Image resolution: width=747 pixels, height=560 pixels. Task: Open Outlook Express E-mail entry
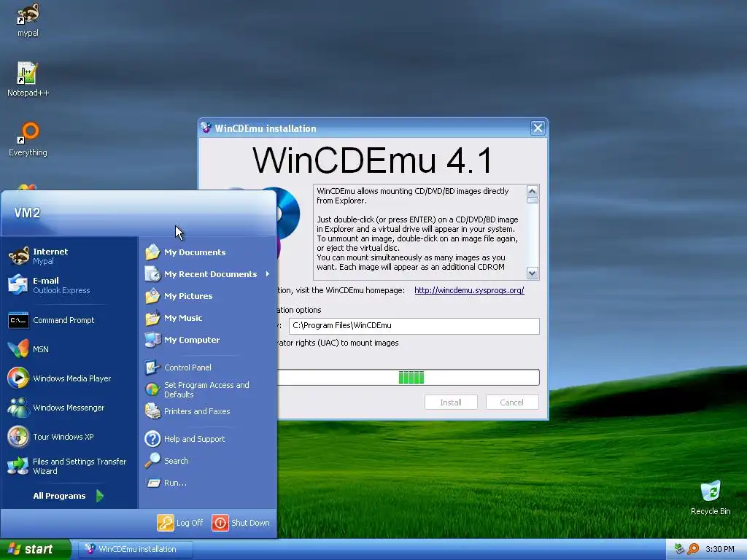(x=71, y=285)
